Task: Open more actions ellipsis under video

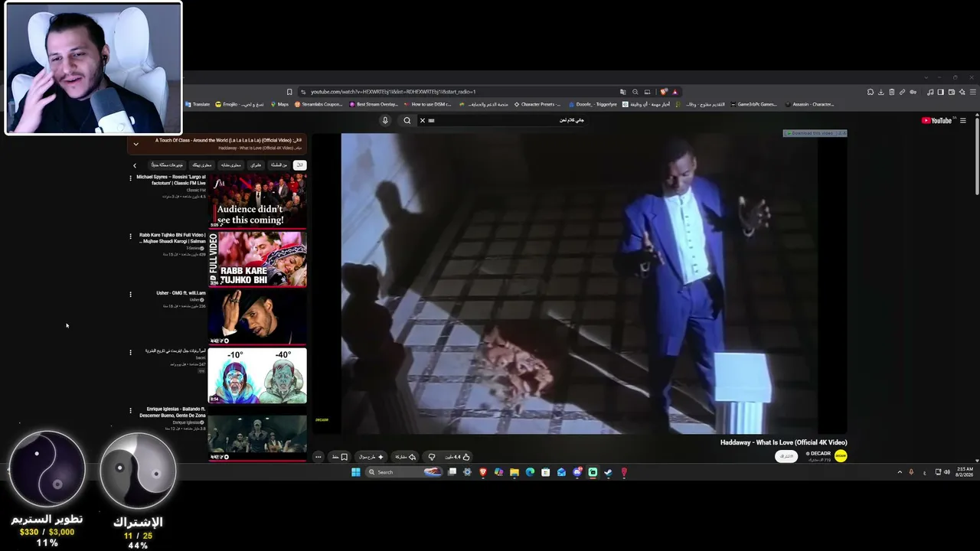Action: click(x=318, y=457)
